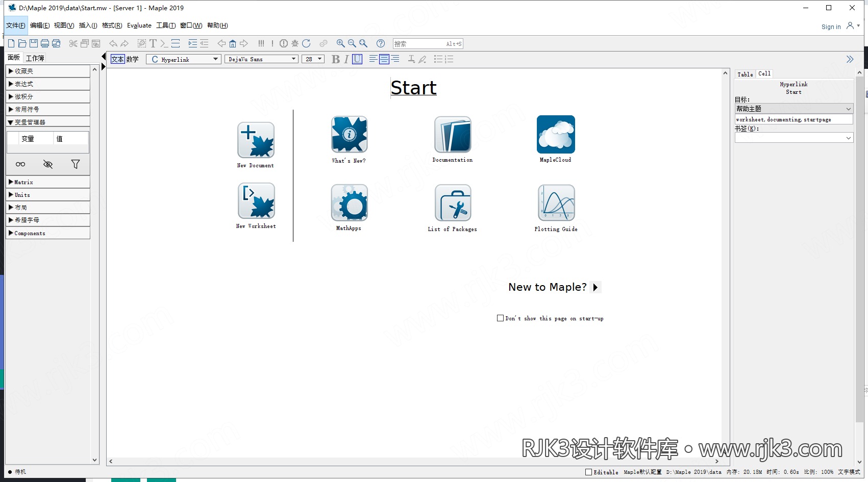Open the DejaVu Sans font dropdown
The height and width of the screenshot is (482, 868).
click(261, 59)
